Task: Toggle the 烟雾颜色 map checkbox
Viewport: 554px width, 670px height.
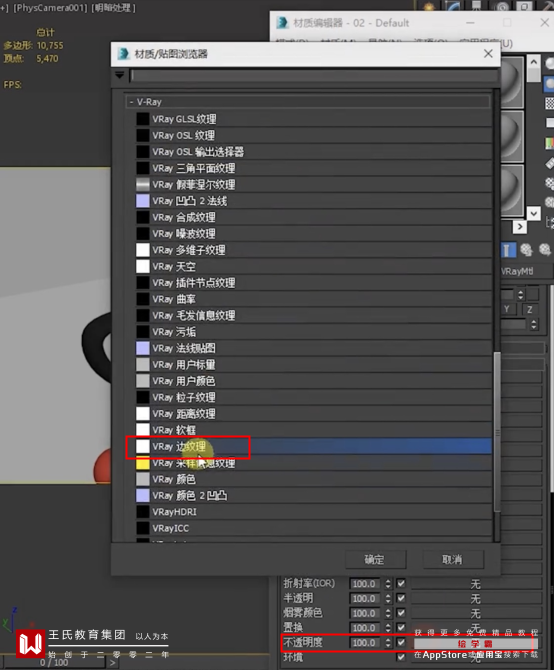Action: click(401, 613)
